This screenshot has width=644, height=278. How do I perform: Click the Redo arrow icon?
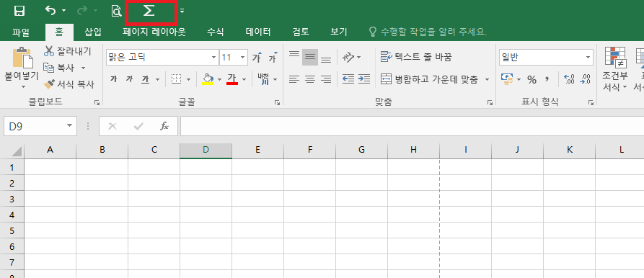pyautogui.click(x=82, y=11)
